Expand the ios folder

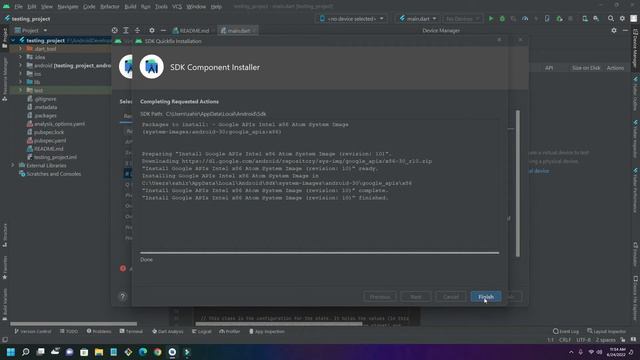20,73
